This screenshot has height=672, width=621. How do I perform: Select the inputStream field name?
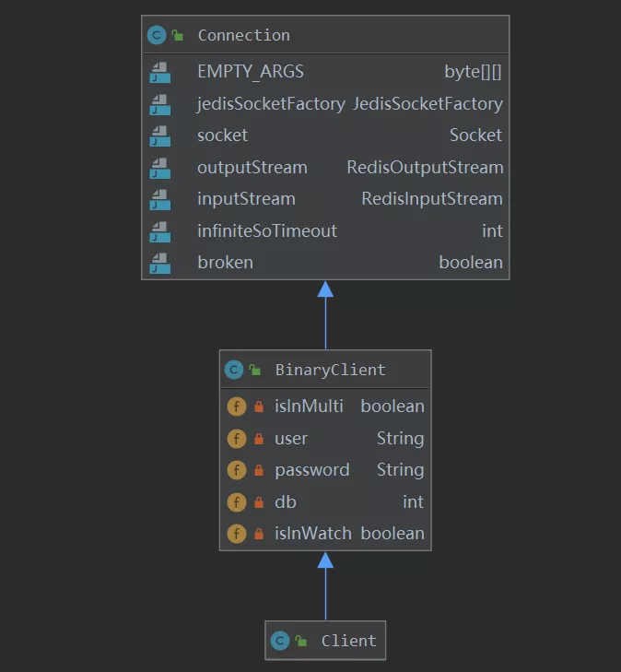point(246,199)
